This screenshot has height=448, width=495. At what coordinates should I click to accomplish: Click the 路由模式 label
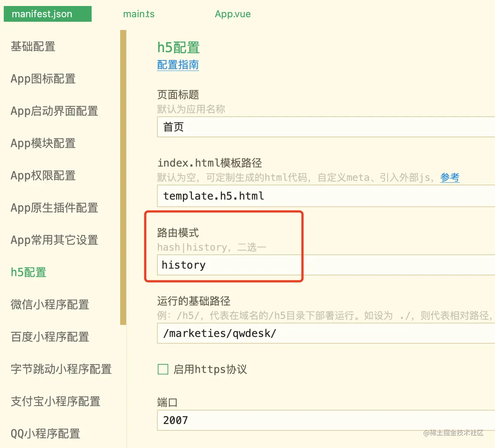[178, 233]
